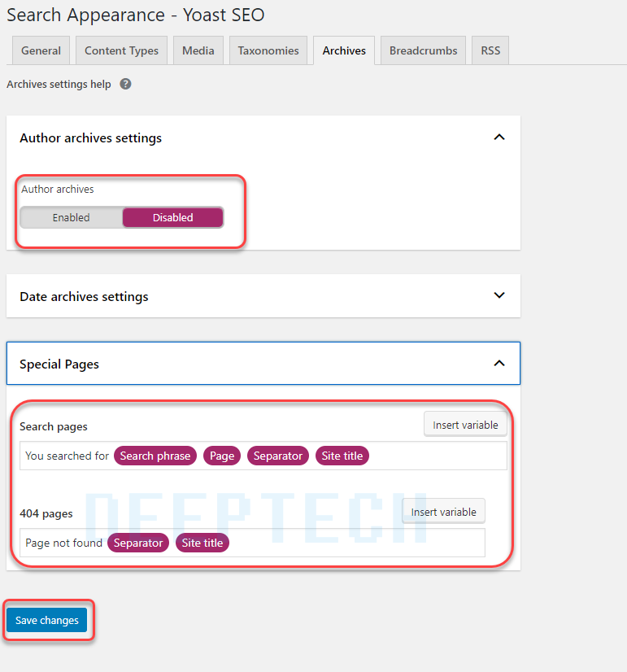Viewport: 627px width, 672px height.
Task: Click the 'Page not found' text
Action: [x=63, y=543]
